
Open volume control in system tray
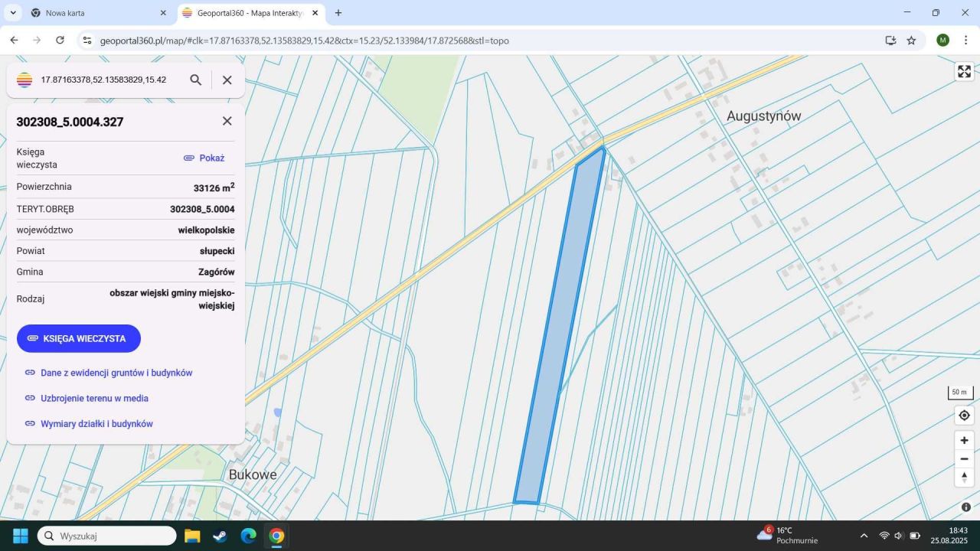[899, 536]
